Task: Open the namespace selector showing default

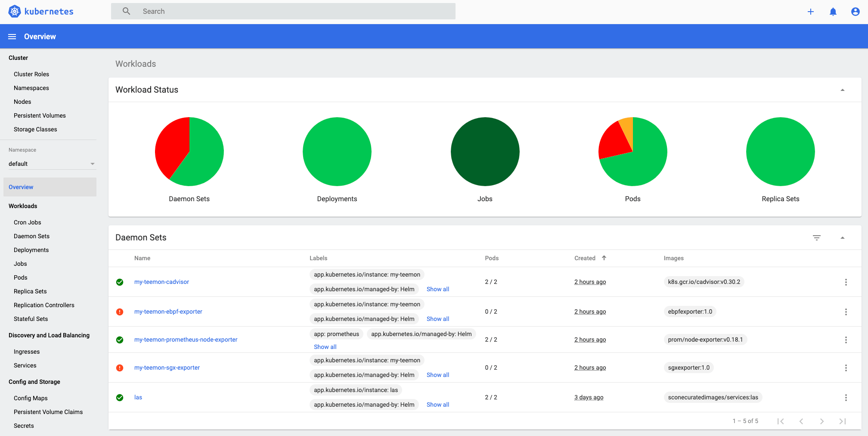Action: [x=52, y=164]
